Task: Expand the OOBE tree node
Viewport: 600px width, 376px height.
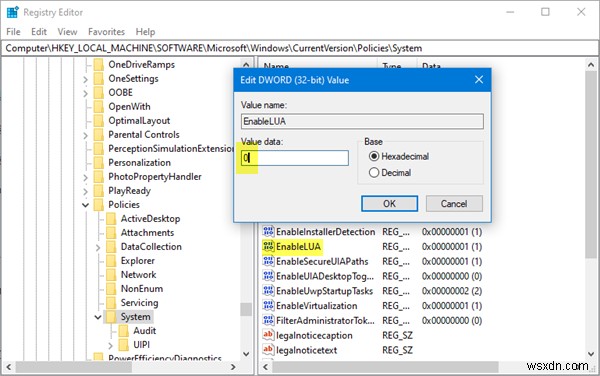Action: (85, 93)
